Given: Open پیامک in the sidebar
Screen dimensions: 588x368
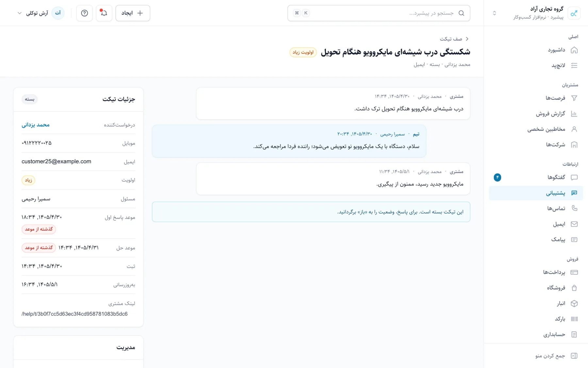Looking at the screenshot, I should pyautogui.click(x=536, y=239).
